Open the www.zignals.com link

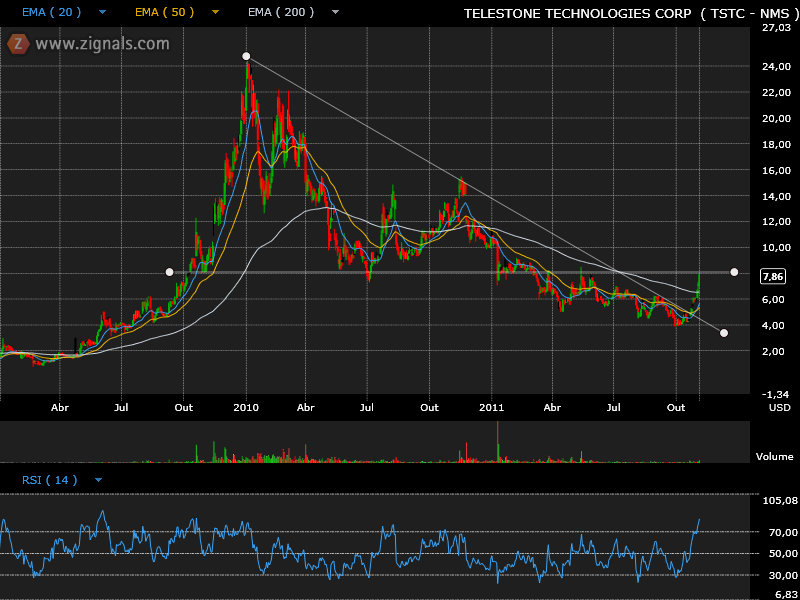[102, 44]
